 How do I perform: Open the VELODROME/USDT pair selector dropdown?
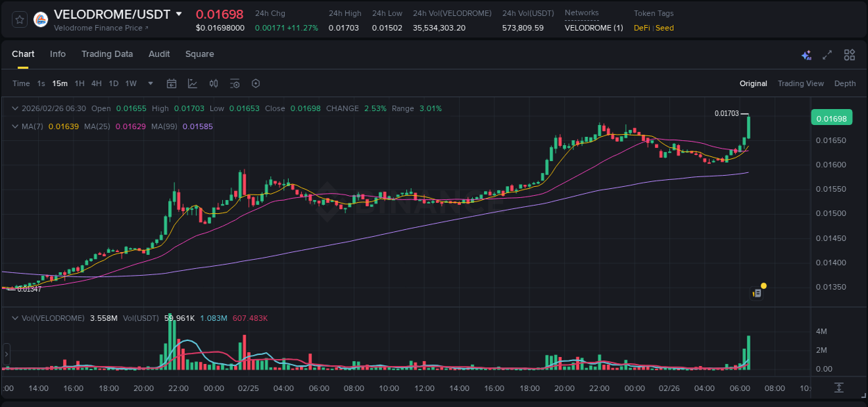pos(179,13)
